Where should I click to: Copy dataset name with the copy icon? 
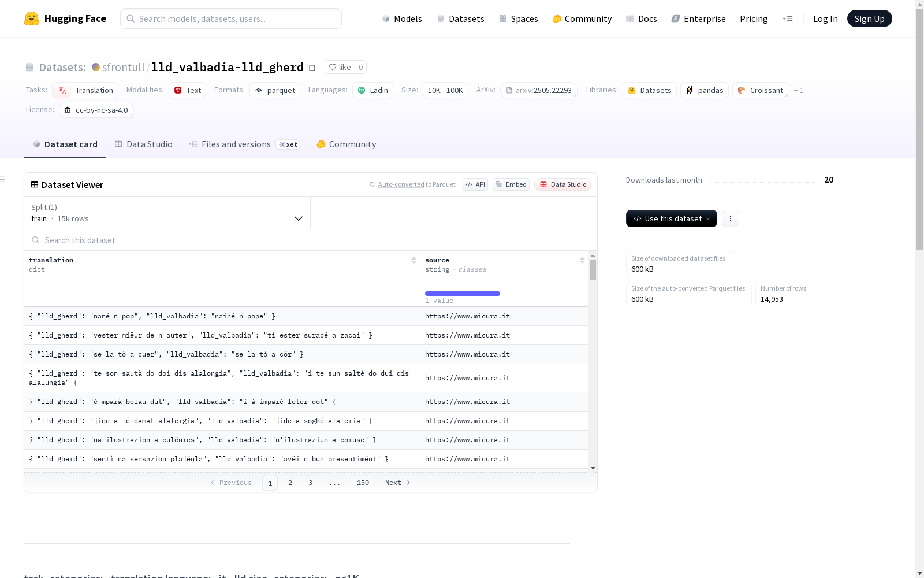tap(311, 67)
